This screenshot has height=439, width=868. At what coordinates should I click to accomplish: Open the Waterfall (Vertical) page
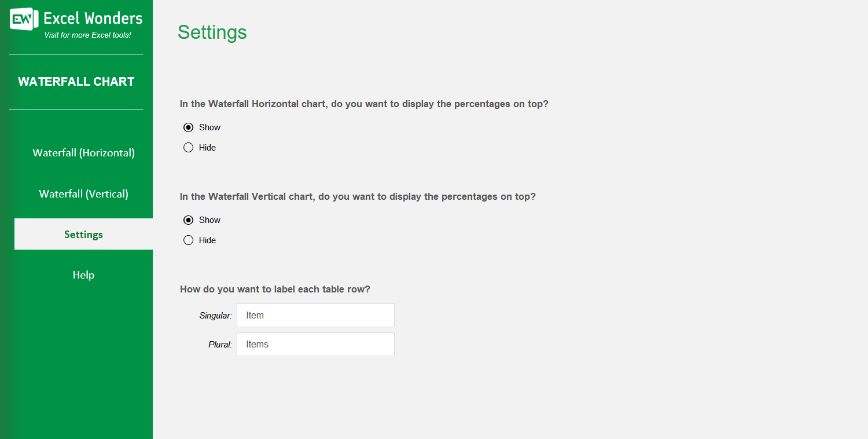click(83, 194)
